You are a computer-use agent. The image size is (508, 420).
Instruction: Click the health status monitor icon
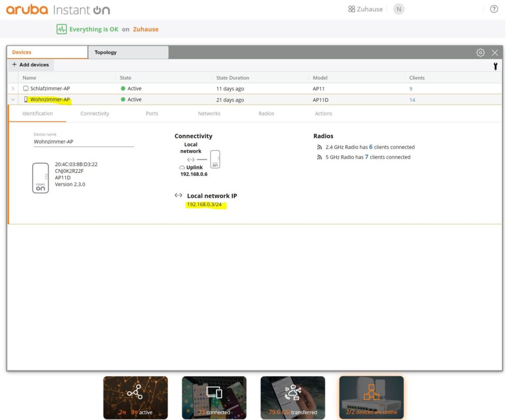pyautogui.click(x=62, y=29)
